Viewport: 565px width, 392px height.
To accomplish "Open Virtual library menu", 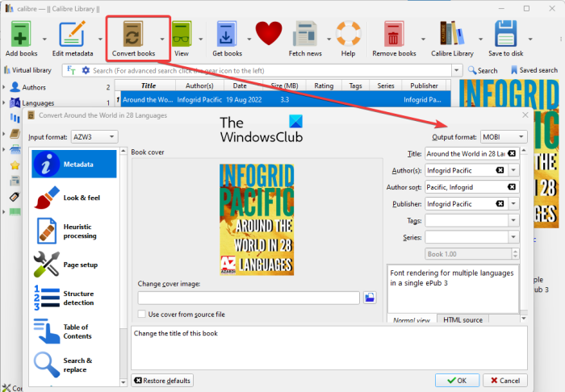I will click(x=27, y=70).
